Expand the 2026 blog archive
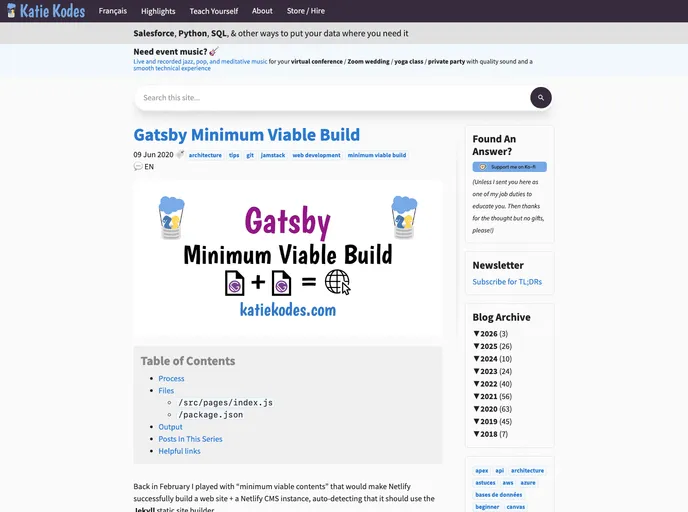The height and width of the screenshot is (512, 688). (491, 333)
